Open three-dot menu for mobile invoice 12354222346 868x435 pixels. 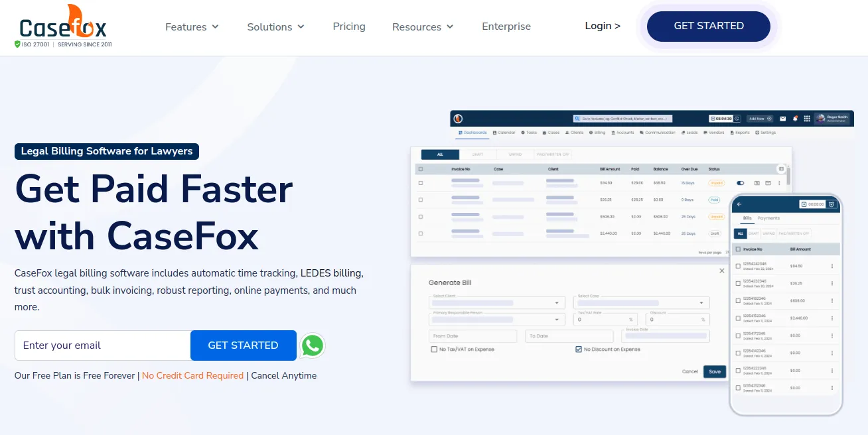coord(832,370)
